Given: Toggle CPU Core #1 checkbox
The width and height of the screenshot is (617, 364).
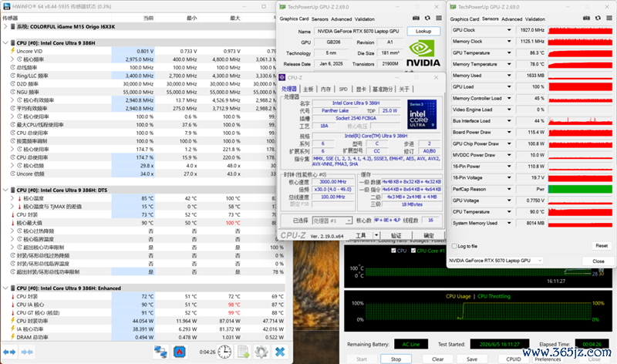Looking at the screenshot, I should (x=413, y=251).
